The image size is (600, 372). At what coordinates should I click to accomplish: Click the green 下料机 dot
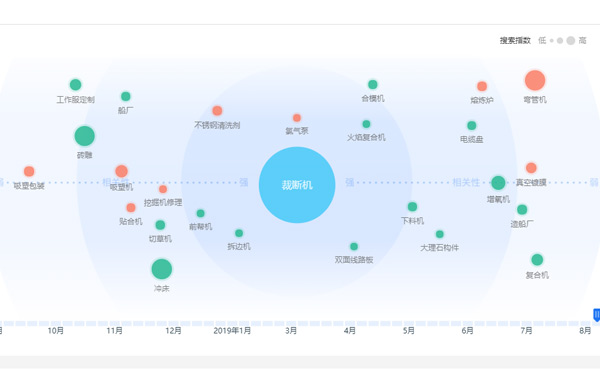point(412,207)
